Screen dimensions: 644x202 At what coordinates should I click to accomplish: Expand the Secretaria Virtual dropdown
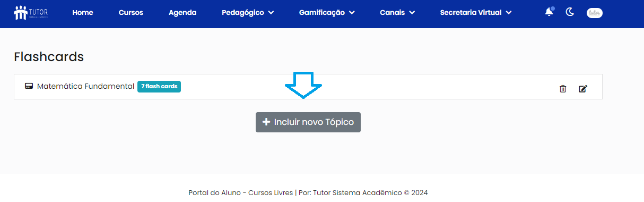click(x=476, y=12)
